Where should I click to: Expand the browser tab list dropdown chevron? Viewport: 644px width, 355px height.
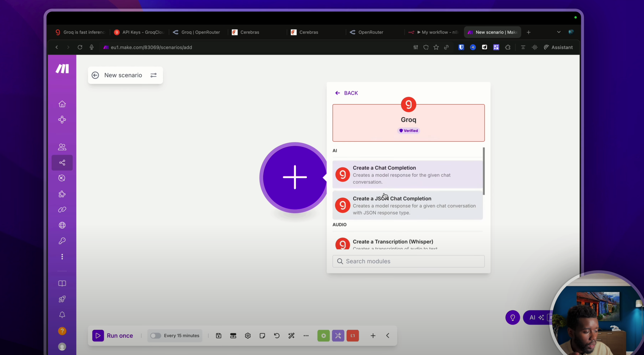[x=559, y=32]
